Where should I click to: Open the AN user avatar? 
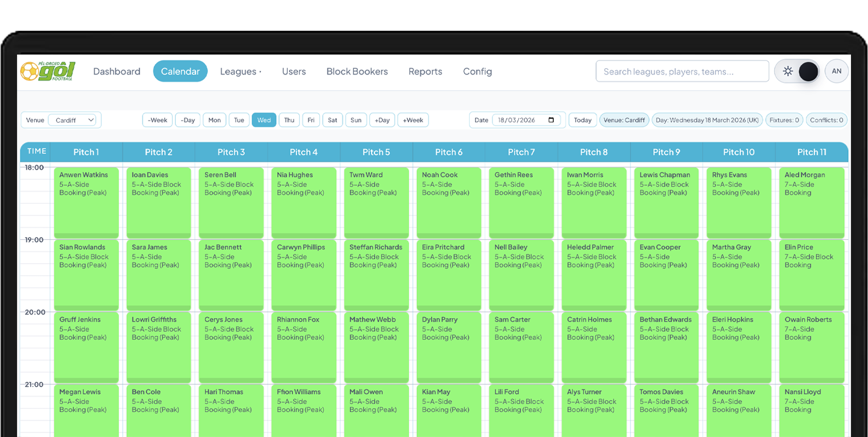point(836,71)
